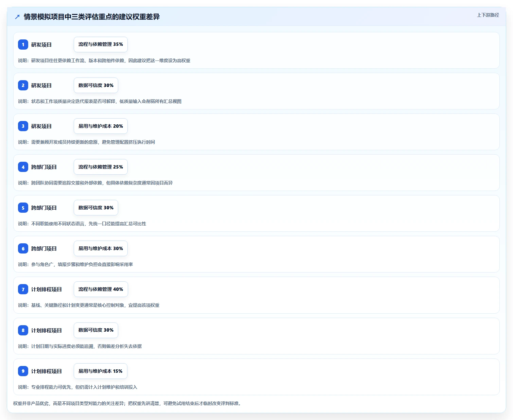
Task: Click the note about 不同职能使用不同状态语言
Action: 82,224
